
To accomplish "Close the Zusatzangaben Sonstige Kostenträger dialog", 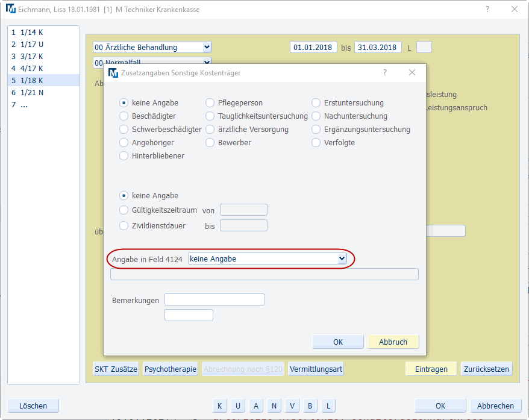I will pyautogui.click(x=412, y=72).
